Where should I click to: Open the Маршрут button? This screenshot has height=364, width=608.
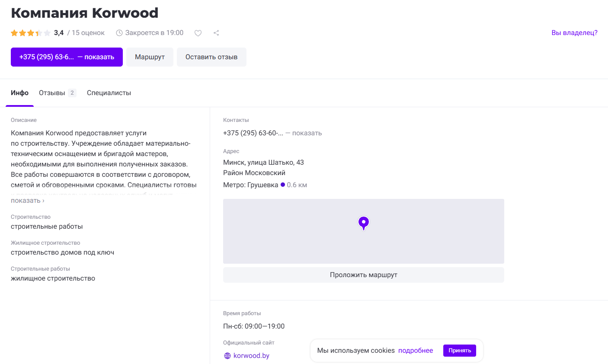point(150,57)
